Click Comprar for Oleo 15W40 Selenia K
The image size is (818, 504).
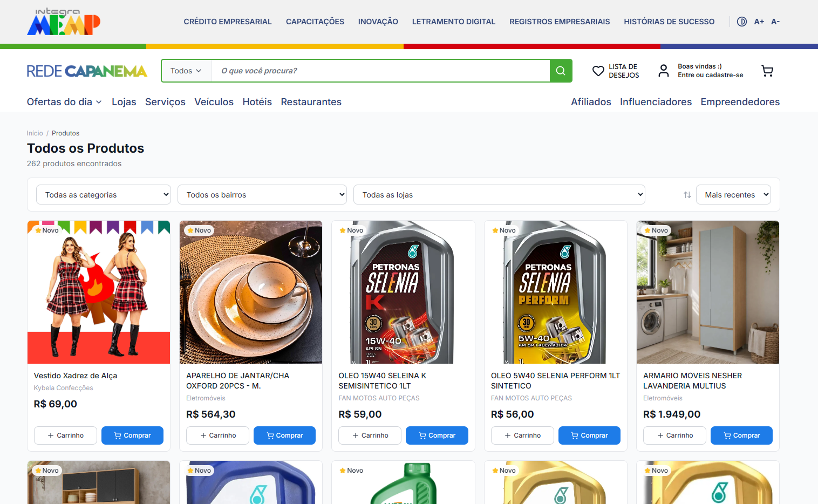[437, 435]
